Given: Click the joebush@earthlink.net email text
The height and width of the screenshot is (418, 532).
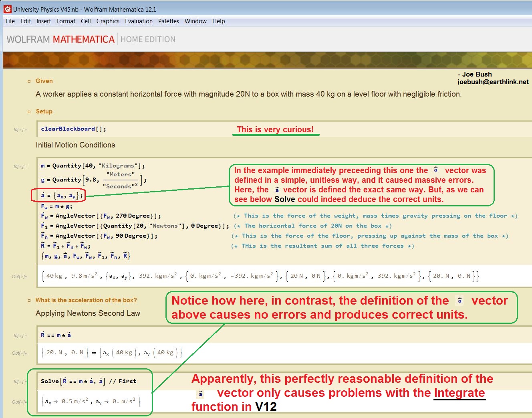Looking at the screenshot, I should [x=493, y=82].
